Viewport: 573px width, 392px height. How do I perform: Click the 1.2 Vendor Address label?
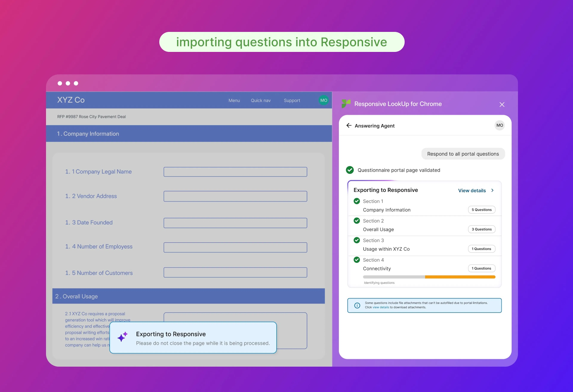[91, 196]
